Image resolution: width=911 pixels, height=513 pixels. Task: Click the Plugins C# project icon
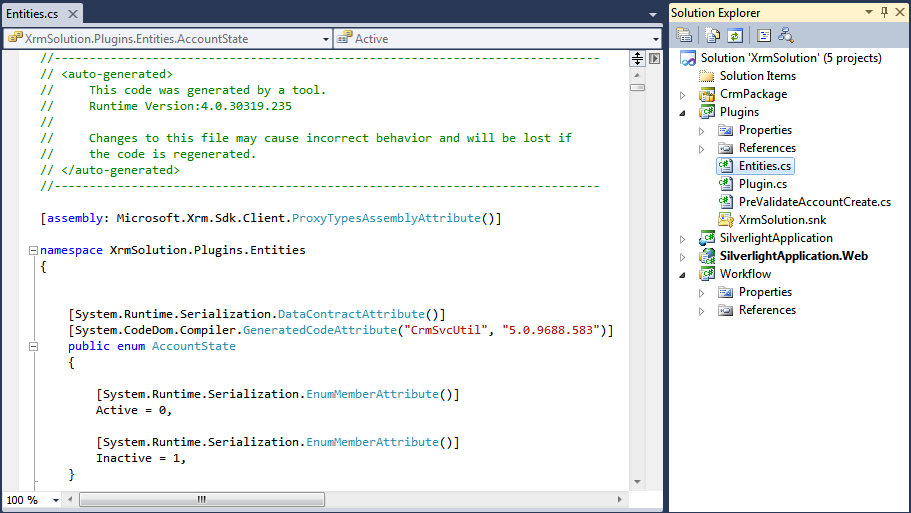706,112
